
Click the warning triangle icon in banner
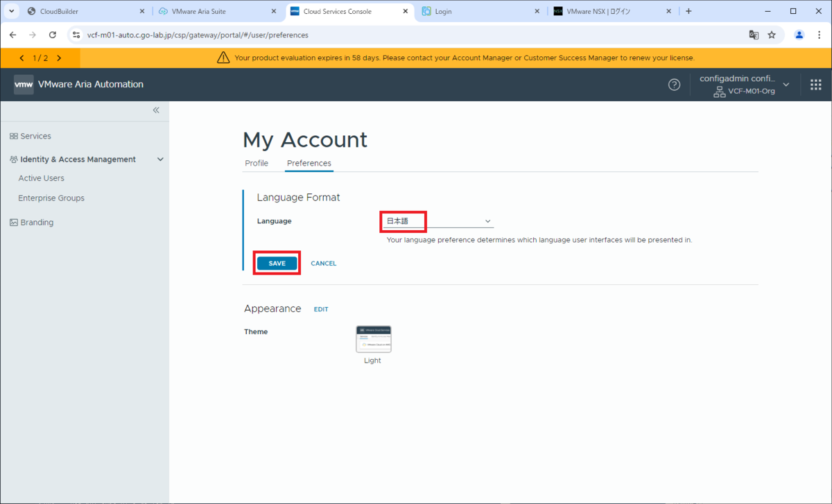tap(223, 58)
